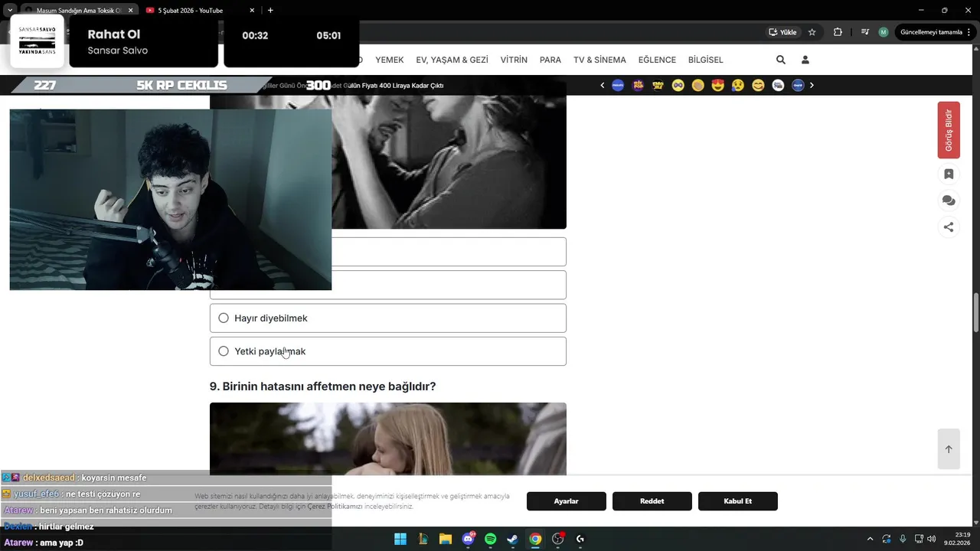This screenshot has height=551, width=980.
Task: Open Steam from the taskbar
Action: click(513, 539)
